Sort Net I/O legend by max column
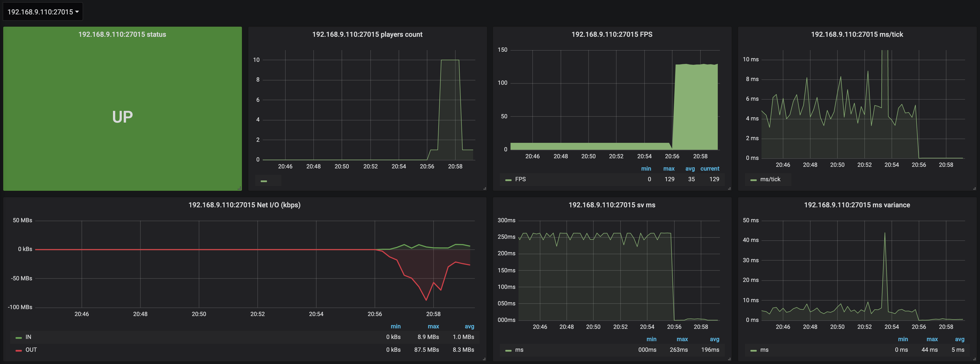Screen dimensions: 980x364 (433, 326)
